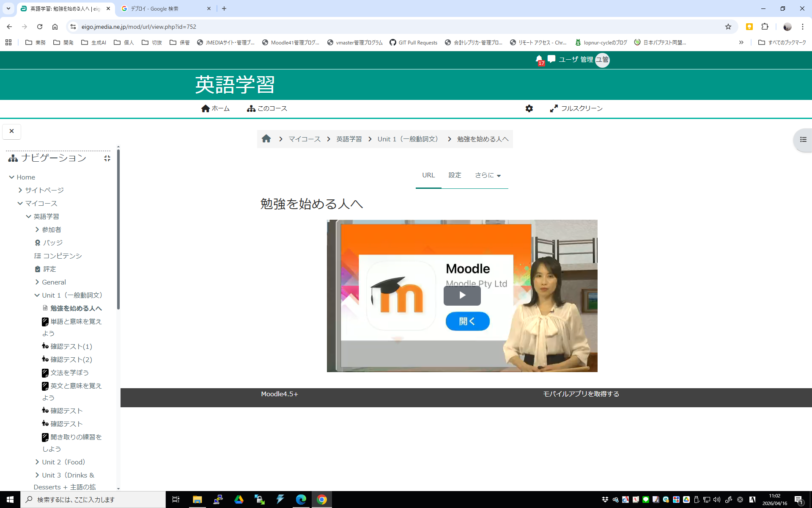Play the Moodle video
The image size is (812, 508).
click(x=462, y=295)
